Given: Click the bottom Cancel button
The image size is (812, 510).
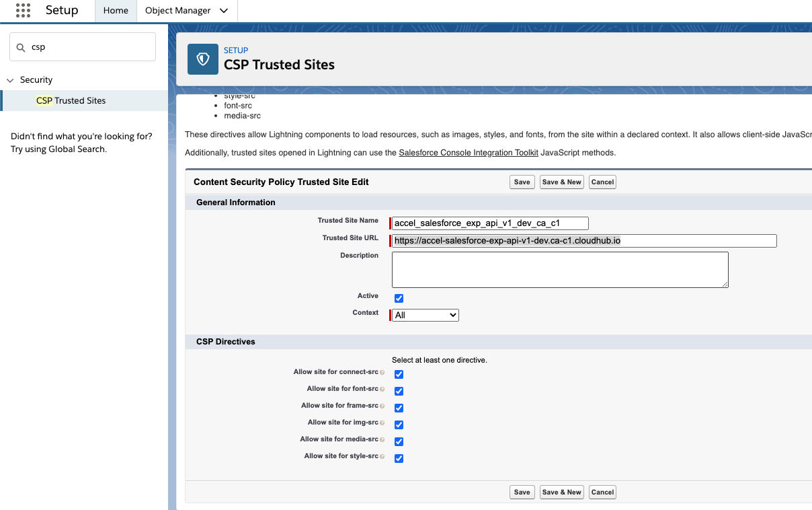Looking at the screenshot, I should (x=603, y=492).
